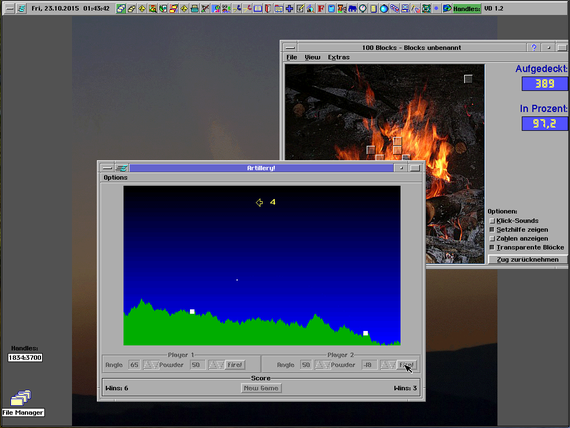This screenshot has width=570, height=428.
Task: Click the blue plus sign toolbar icon
Action: (289, 8)
